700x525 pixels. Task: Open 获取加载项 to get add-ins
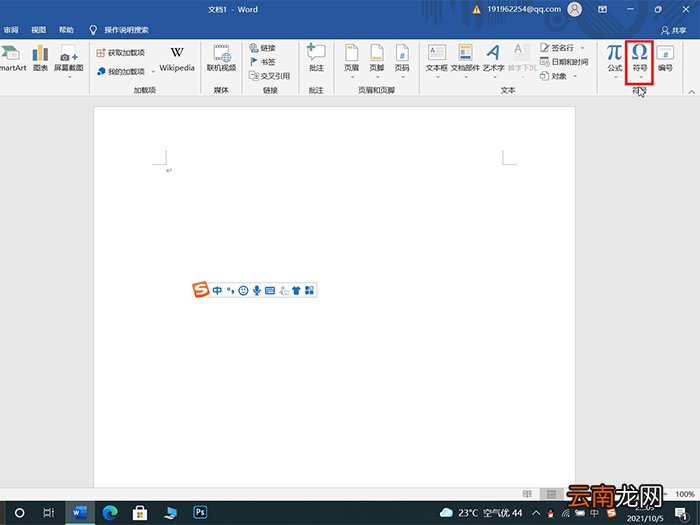pyautogui.click(x=121, y=53)
